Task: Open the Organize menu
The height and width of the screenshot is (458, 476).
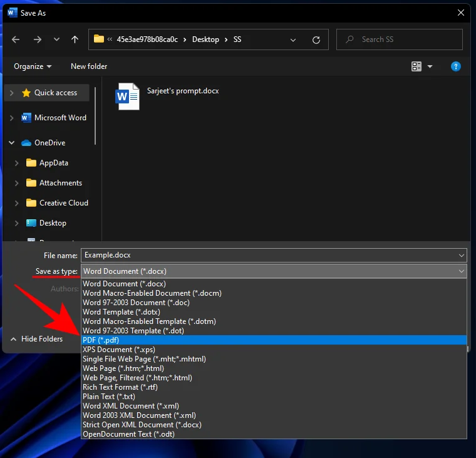Action: point(33,66)
